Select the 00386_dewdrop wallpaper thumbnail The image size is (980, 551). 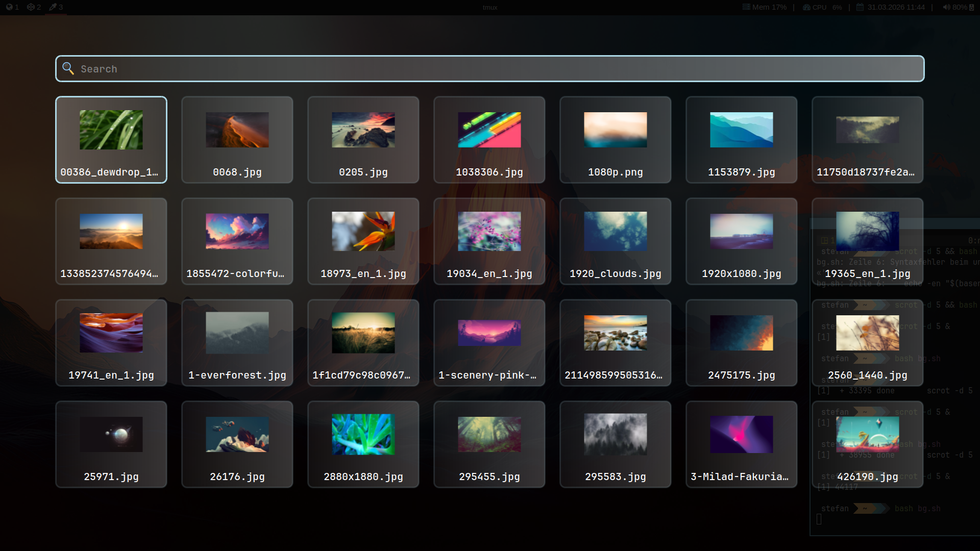(x=111, y=140)
